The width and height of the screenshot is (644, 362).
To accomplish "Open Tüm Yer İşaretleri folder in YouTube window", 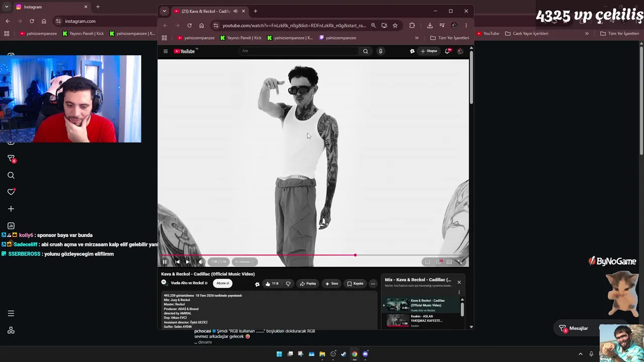I will tap(450, 38).
